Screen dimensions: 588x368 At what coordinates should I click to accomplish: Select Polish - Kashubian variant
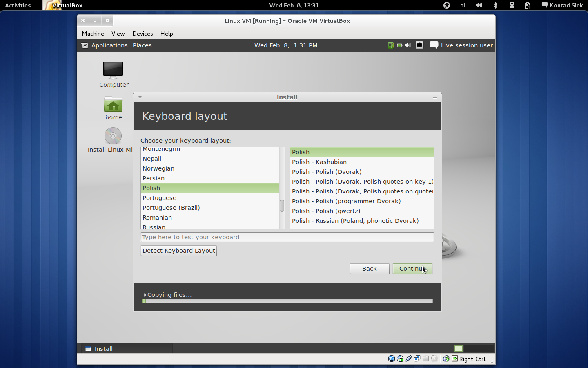[362, 162]
